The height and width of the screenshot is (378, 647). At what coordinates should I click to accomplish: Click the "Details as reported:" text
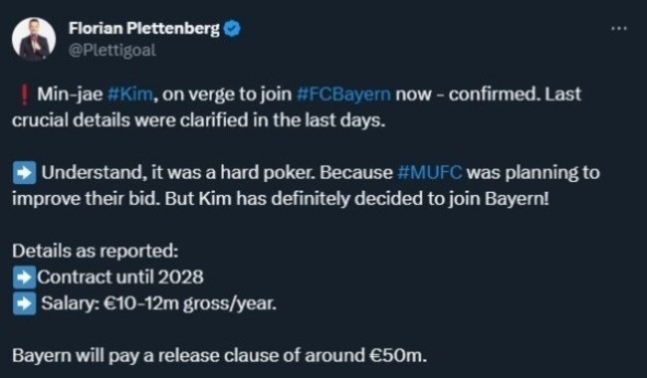(95, 251)
